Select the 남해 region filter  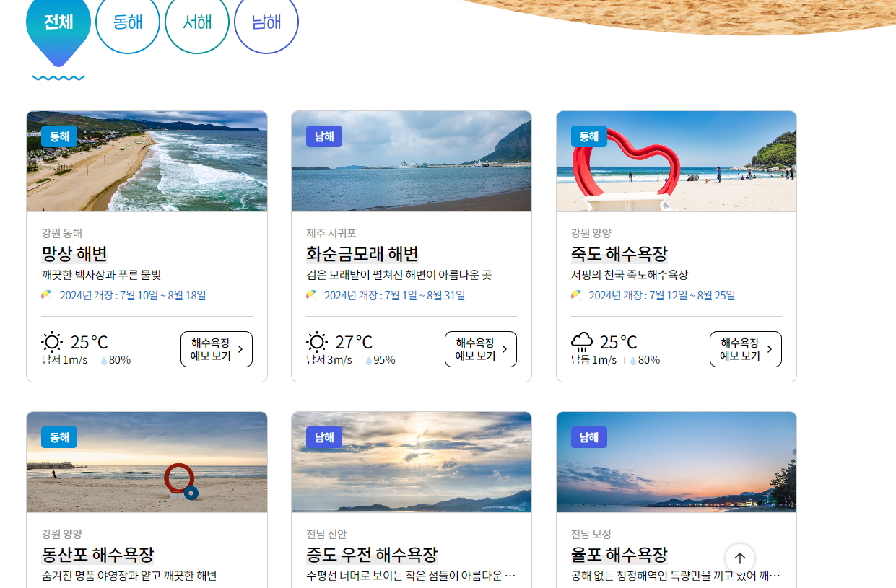(266, 24)
